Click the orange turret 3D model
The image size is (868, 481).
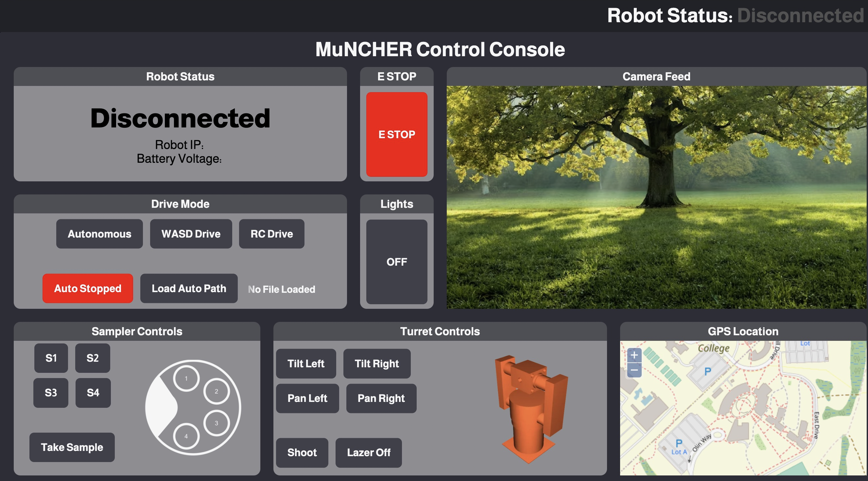pyautogui.click(x=531, y=409)
